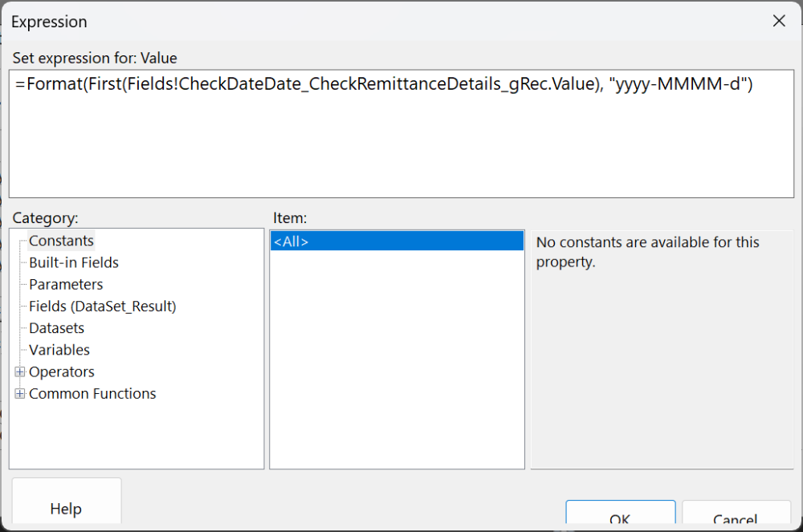Select the Built-in Fields category

(73, 262)
